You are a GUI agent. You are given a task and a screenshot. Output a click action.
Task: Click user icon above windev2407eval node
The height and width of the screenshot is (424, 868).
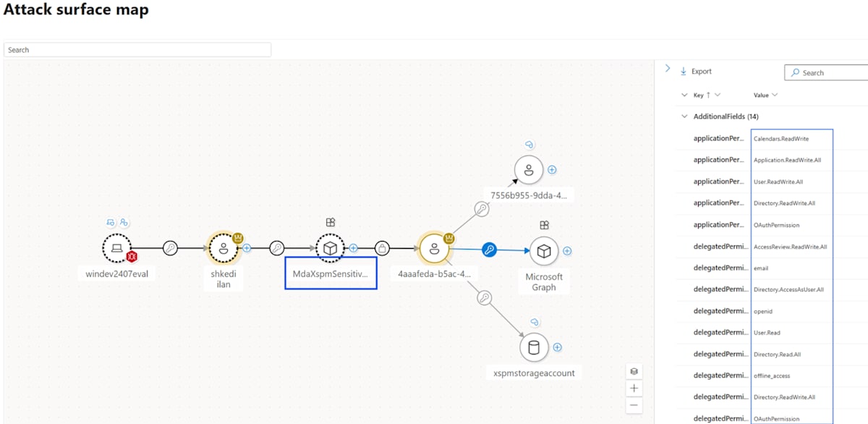coord(124,222)
